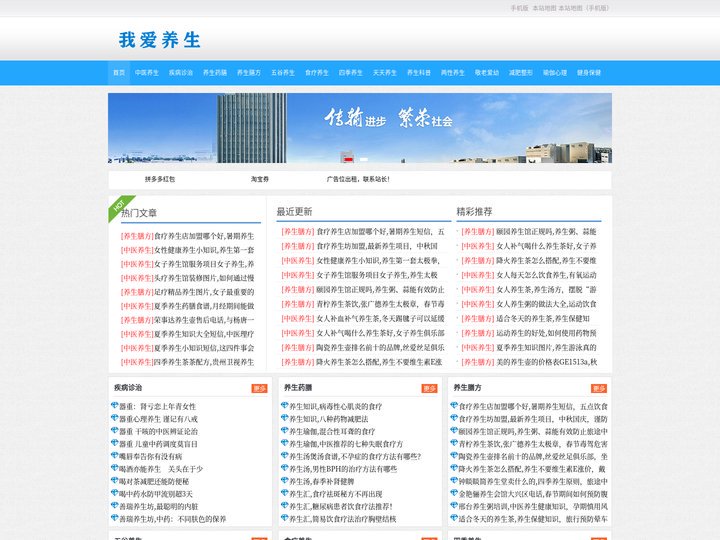Click diamond icon beside 器重 儿童中药调度莫盲目

(x=115, y=443)
